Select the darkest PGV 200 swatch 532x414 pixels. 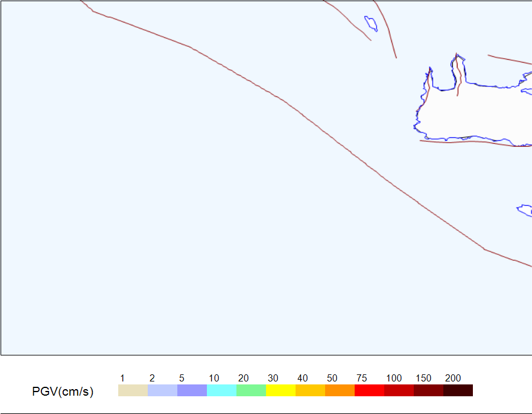point(458,390)
